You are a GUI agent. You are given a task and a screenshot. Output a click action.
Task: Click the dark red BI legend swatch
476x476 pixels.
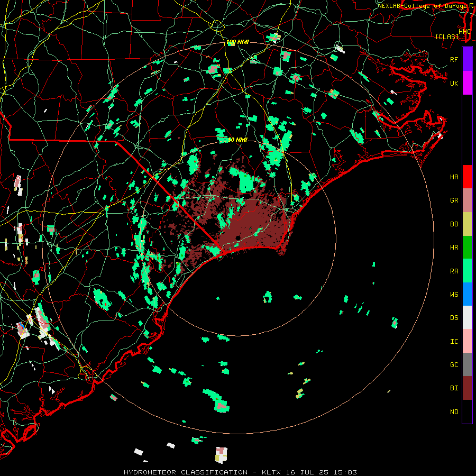(x=467, y=388)
